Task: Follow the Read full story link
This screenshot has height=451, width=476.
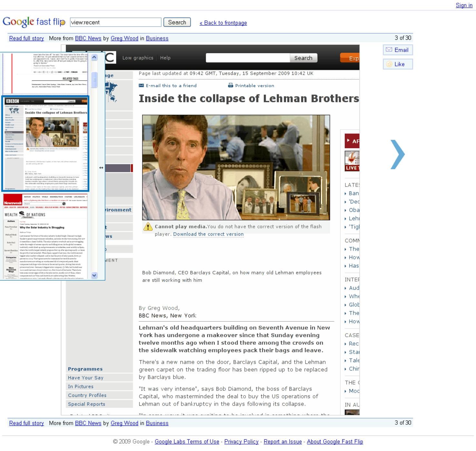Action: (26, 38)
